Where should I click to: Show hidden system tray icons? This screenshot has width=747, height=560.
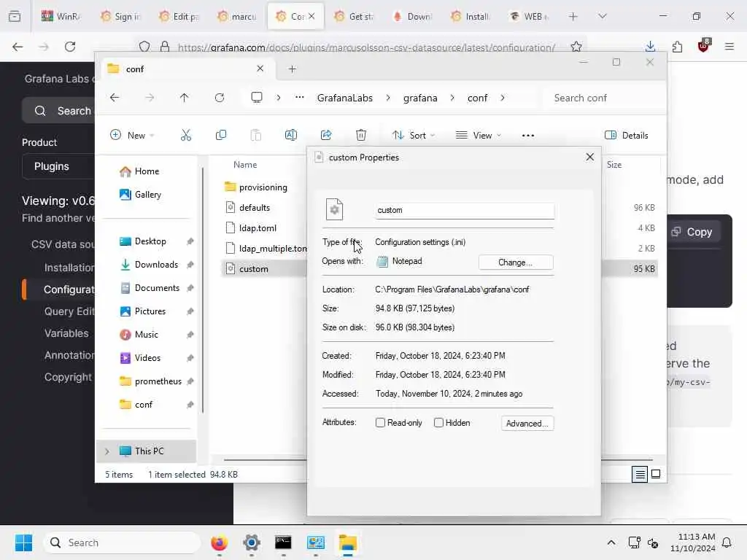click(x=611, y=542)
